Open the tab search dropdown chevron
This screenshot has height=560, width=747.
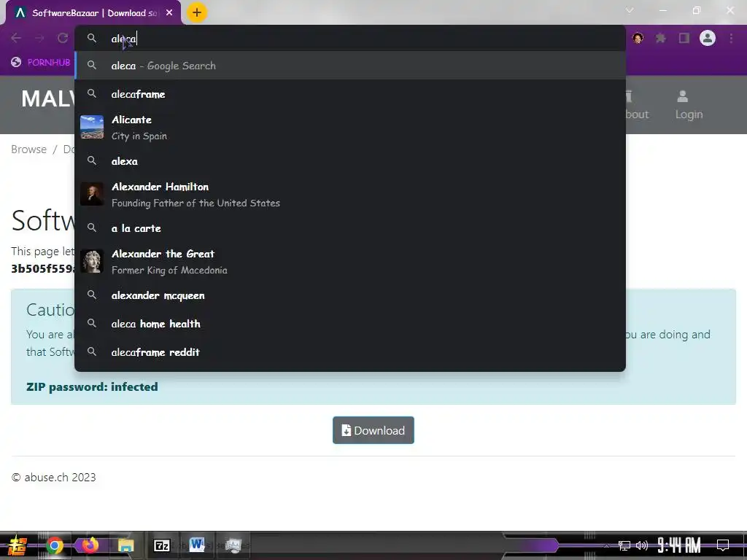click(x=630, y=10)
